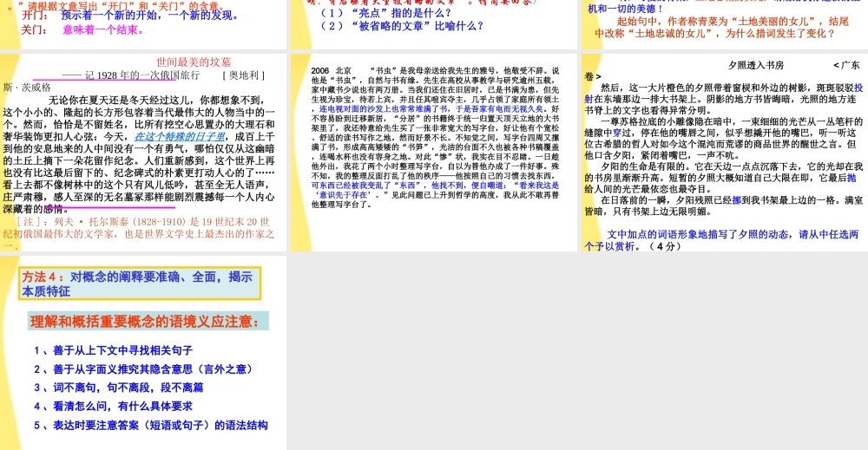Open the slide explaining 开门 and 关门
Image resolution: width=868 pixels, height=450 pixels.
(143, 24)
